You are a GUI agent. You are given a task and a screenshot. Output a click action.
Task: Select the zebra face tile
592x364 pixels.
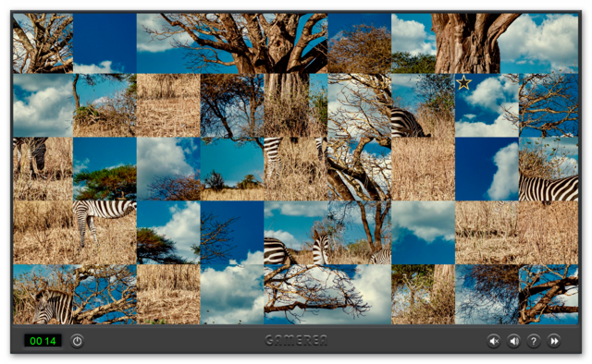pyautogui.click(x=43, y=294)
